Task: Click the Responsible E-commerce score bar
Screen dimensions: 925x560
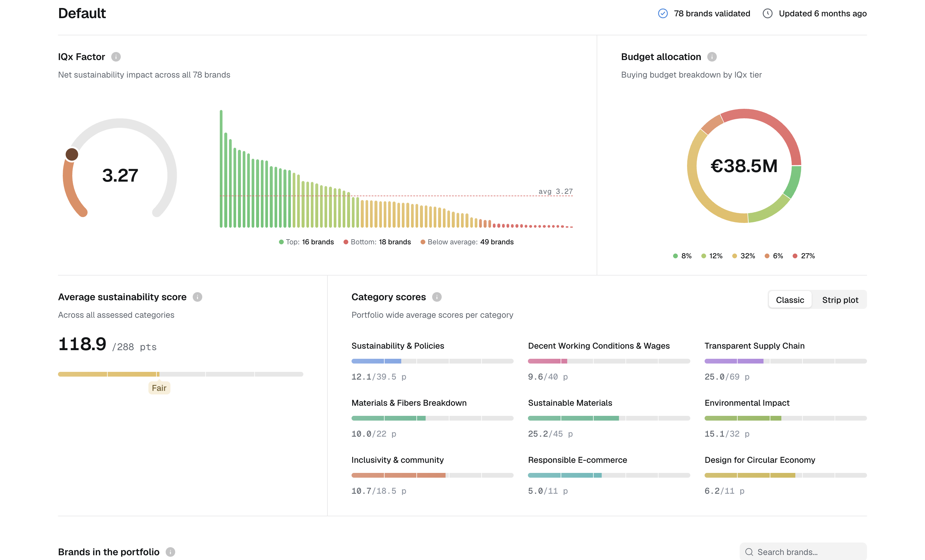Action: point(609,475)
